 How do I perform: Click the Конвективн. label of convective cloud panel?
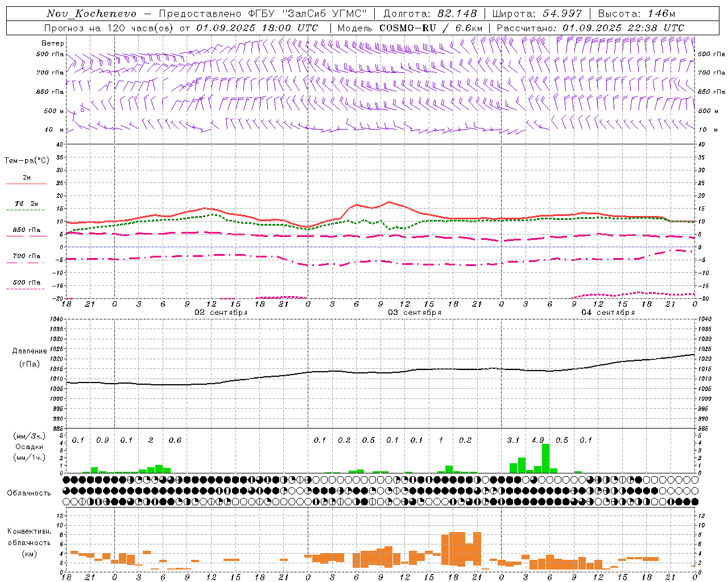tap(29, 531)
